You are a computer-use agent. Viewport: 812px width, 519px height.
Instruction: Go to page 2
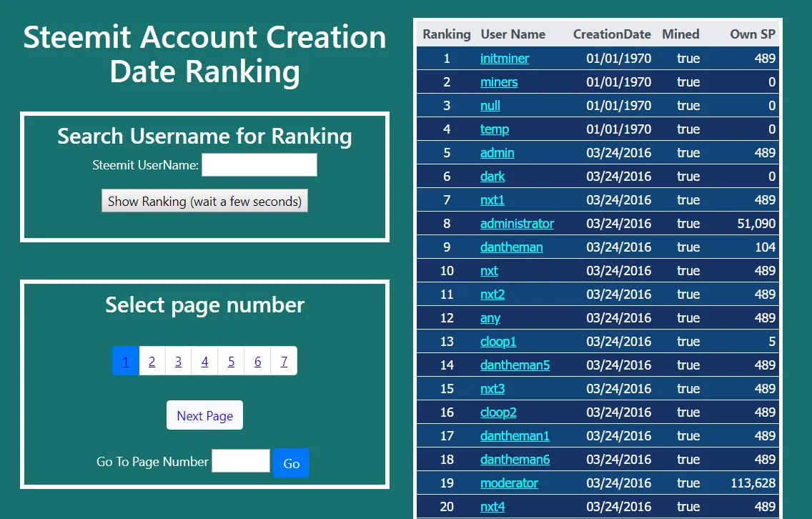[152, 361]
